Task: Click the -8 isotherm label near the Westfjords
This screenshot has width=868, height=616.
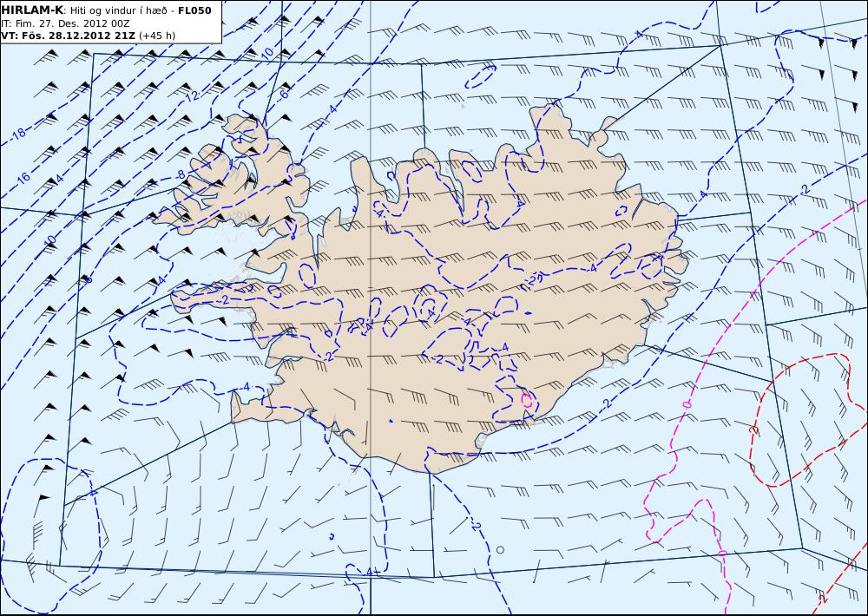Action: pos(181,174)
